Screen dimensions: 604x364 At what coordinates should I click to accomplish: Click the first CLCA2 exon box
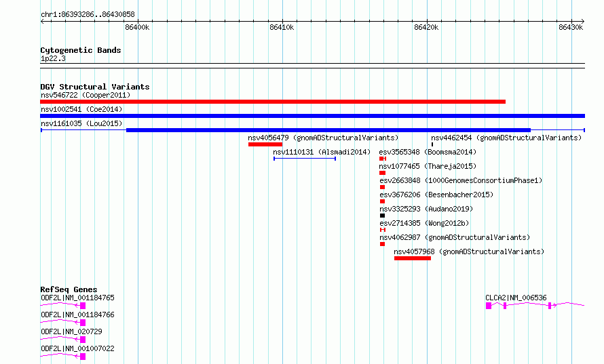tap(489, 306)
